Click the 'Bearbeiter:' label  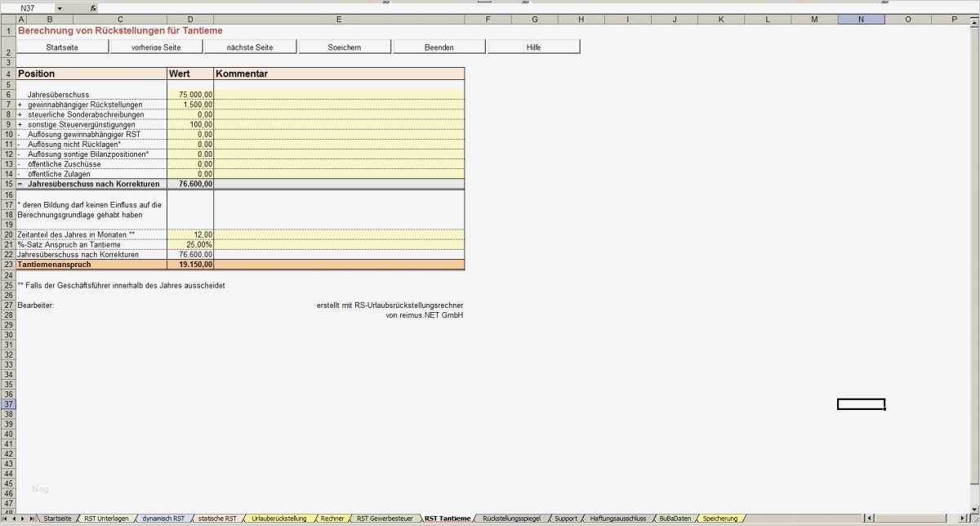tap(35, 305)
